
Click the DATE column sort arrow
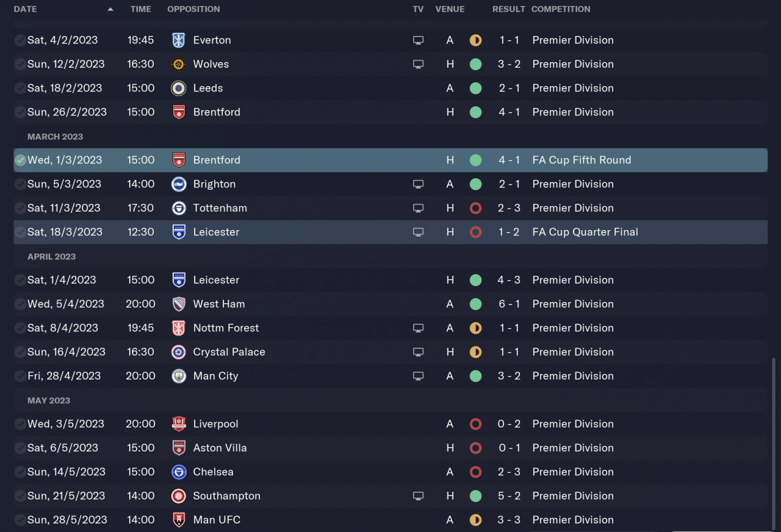tap(110, 9)
